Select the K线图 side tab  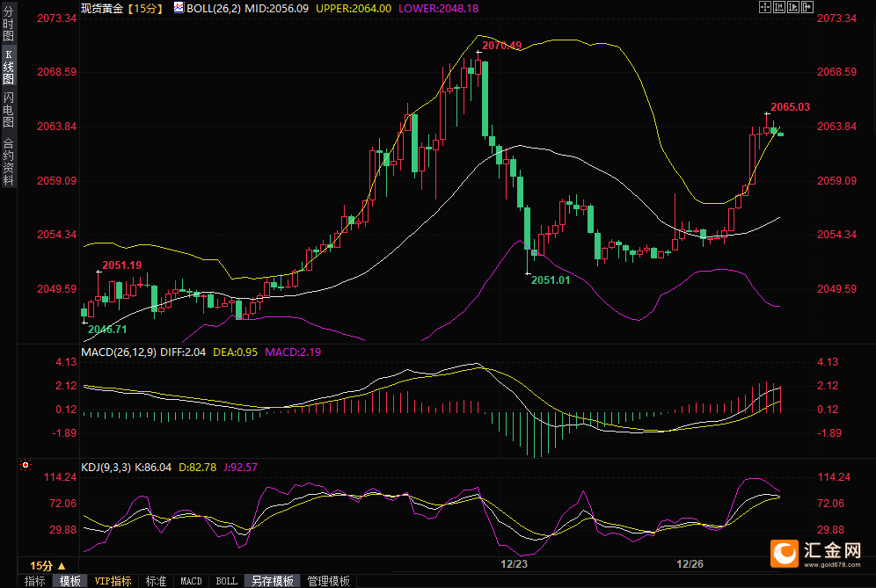pos(9,67)
